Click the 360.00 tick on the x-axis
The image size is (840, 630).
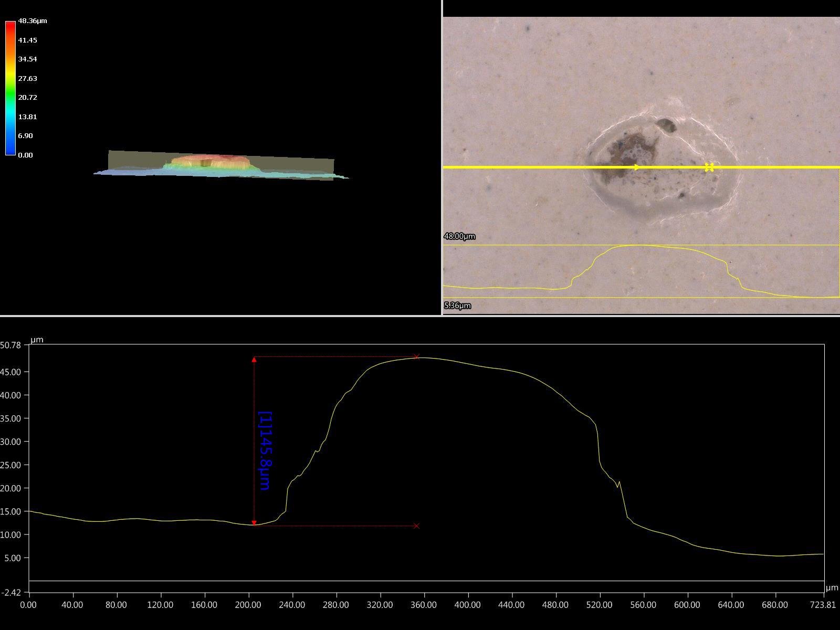point(423,605)
